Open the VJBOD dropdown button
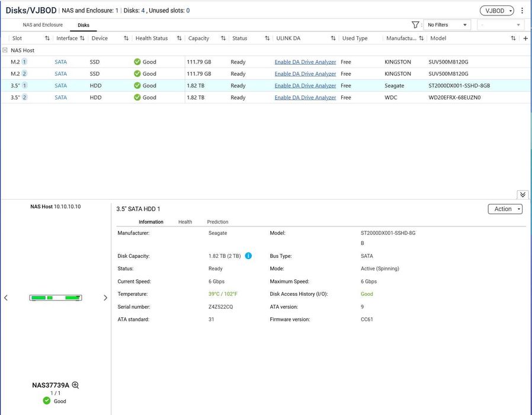Image resolution: width=532 pixels, height=415 pixels. click(496, 11)
